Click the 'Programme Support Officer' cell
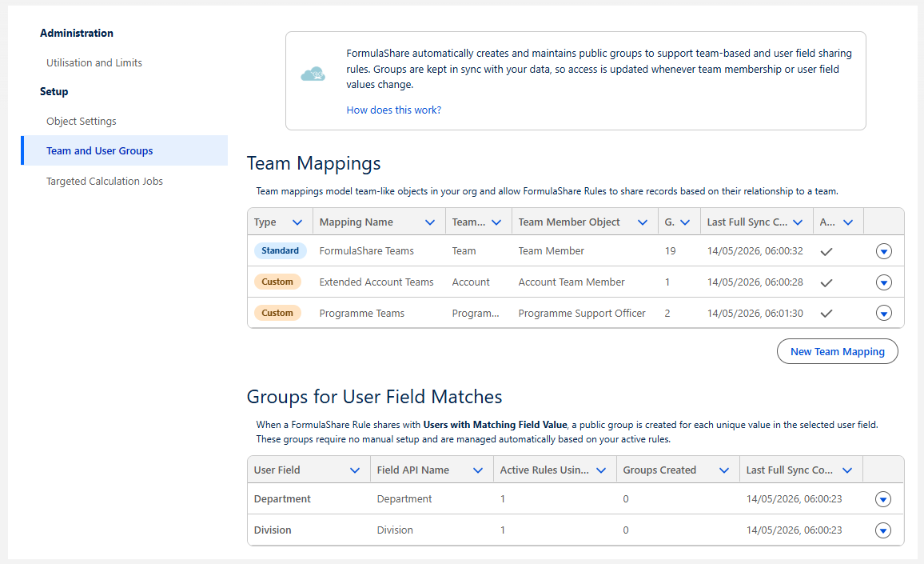 [x=582, y=314]
